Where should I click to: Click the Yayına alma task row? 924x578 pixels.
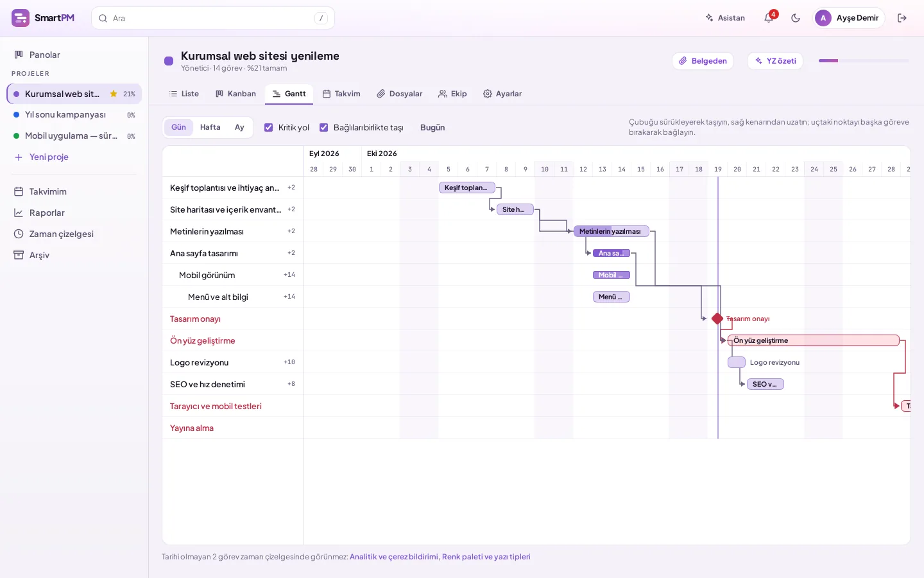[x=232, y=428]
